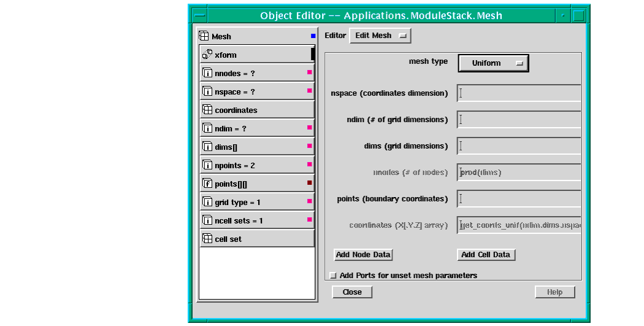Click the Mesh group icon in list
Image resolution: width=644 pixels, height=326 pixels.
(x=204, y=36)
